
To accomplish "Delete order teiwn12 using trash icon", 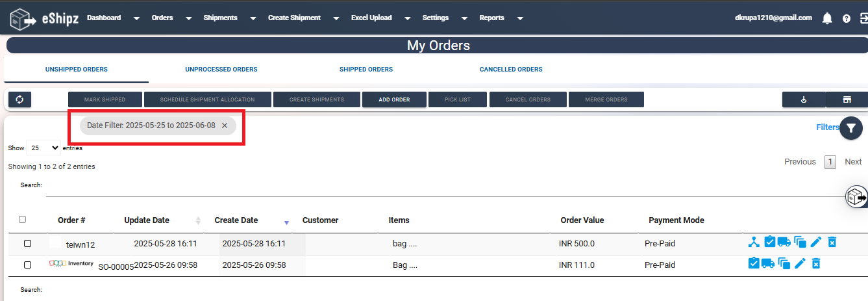I will 832,242.
